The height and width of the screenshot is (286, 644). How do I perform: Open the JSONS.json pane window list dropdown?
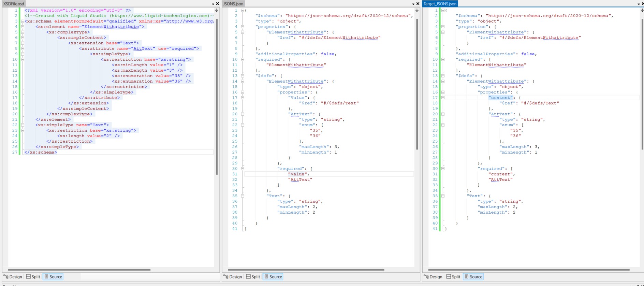point(413,4)
